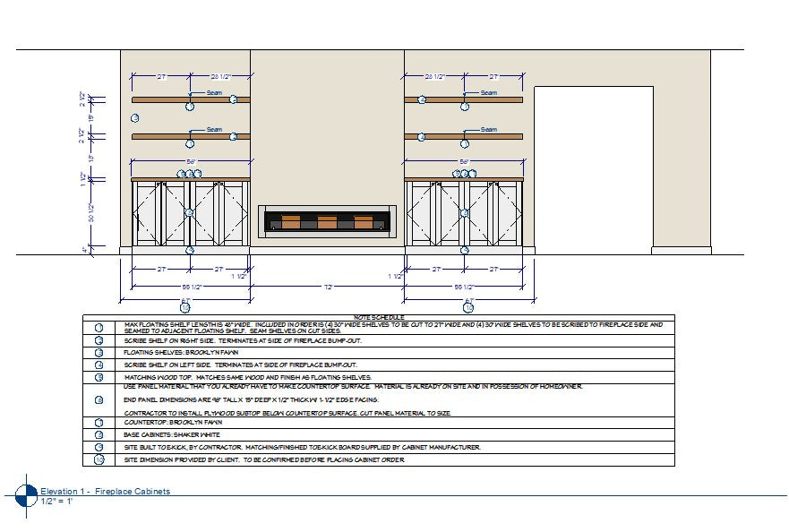Screen dimensions: 789x532
Task: Select the 30 1/2" vertical cabinet height dimension
Action: click(x=88, y=214)
